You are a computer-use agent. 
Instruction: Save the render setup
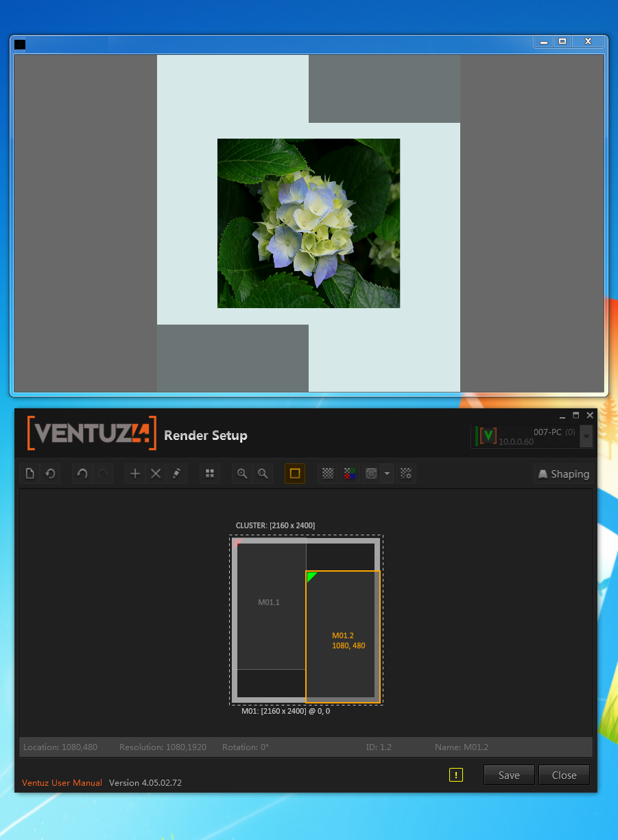(509, 775)
